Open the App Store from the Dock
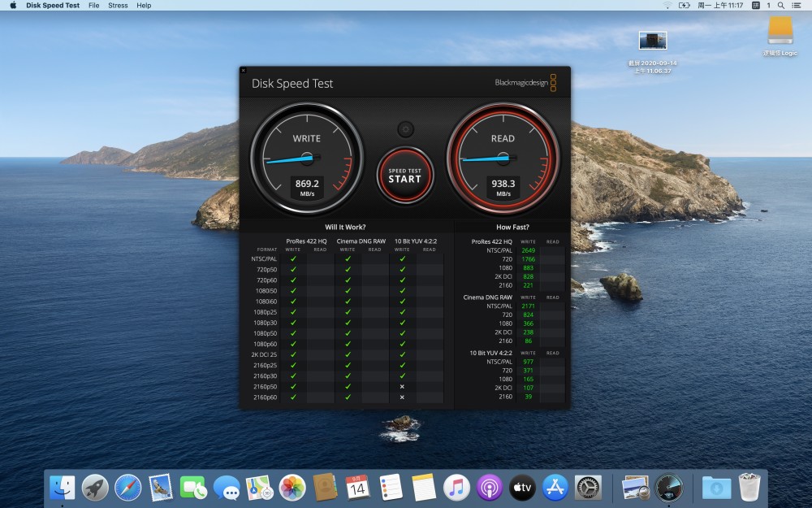Viewport: 812px width, 508px height. (x=555, y=488)
